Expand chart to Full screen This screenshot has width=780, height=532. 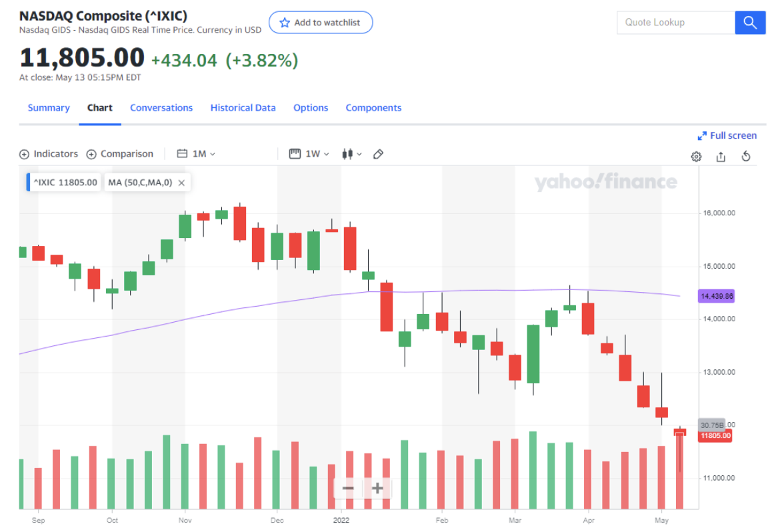point(727,135)
